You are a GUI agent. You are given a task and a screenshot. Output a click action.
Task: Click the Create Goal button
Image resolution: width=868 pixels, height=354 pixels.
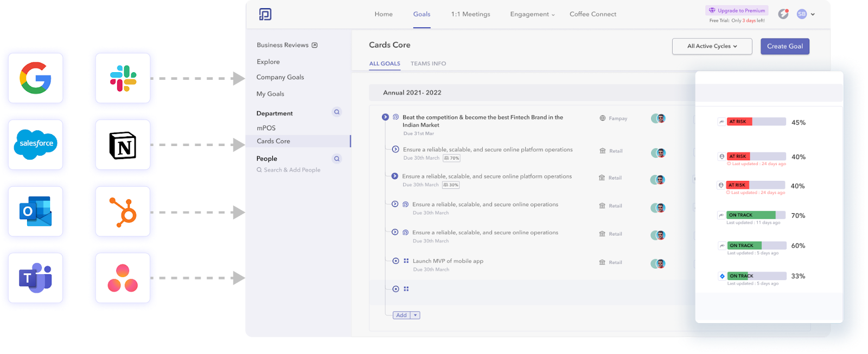coord(785,46)
